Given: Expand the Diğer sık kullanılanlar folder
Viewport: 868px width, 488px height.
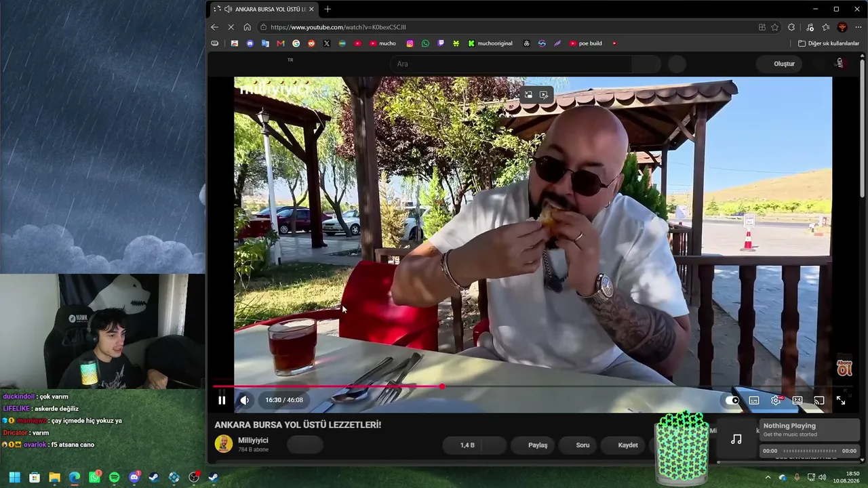Looking at the screenshot, I should 829,43.
